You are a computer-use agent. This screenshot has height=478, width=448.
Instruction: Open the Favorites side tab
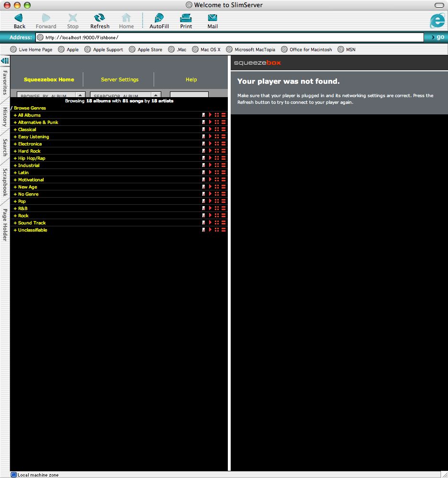[5, 83]
